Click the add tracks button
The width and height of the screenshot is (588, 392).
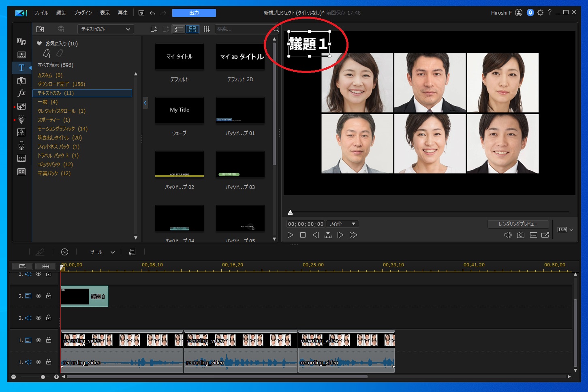point(23,266)
